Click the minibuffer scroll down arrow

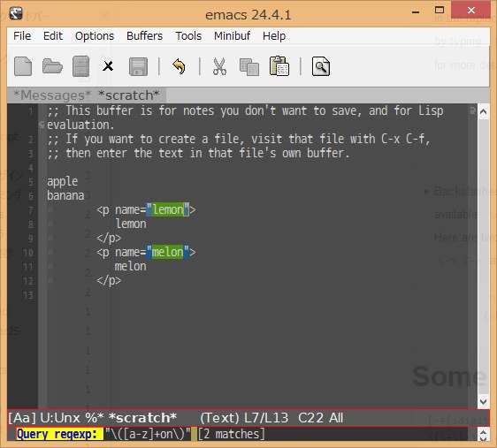coord(484,438)
